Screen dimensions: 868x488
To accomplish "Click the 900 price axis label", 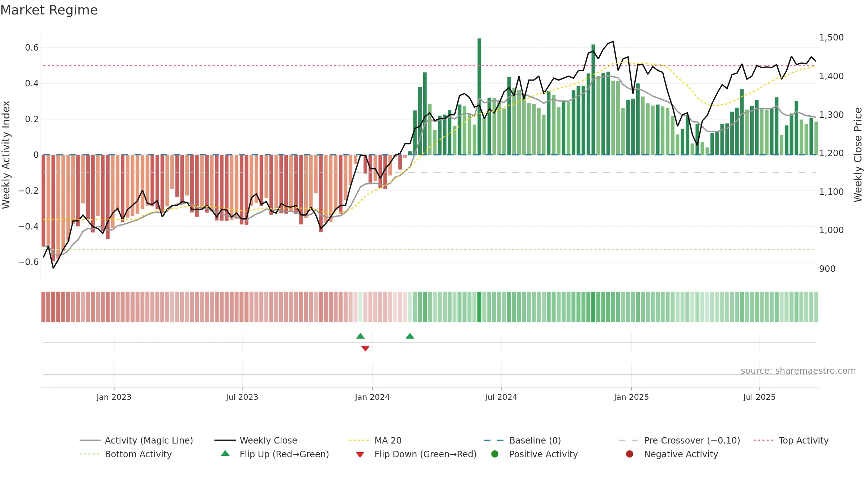I will [x=827, y=269].
